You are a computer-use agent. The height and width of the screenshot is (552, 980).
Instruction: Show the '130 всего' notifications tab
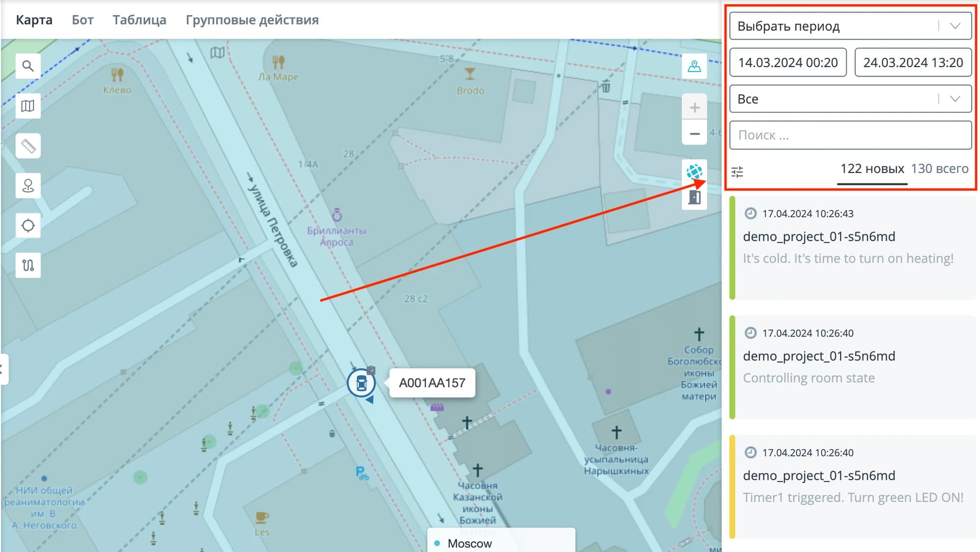(939, 169)
